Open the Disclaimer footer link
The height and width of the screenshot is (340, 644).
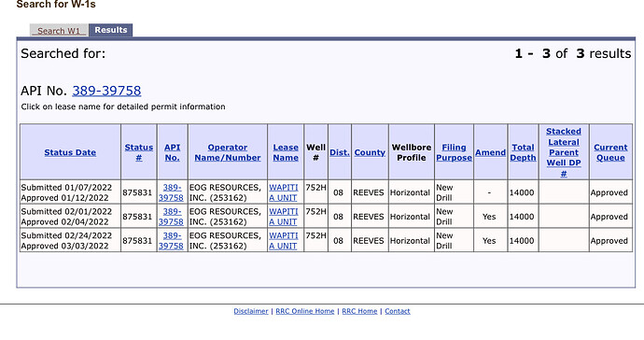tap(251, 311)
